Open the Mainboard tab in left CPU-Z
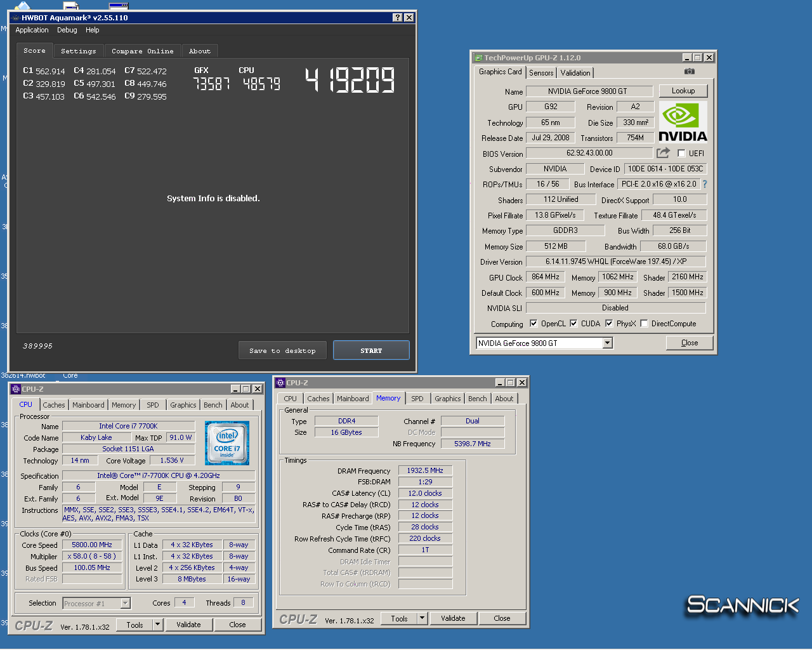 tap(88, 405)
